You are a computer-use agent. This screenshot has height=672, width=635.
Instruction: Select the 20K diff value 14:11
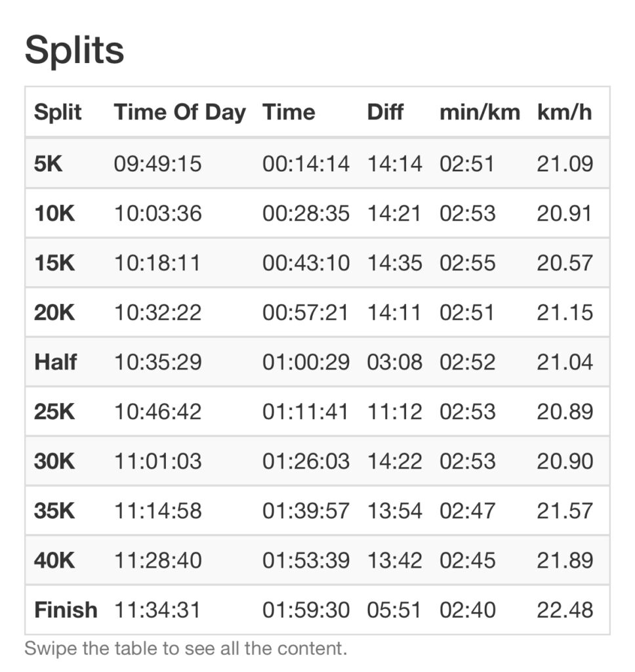point(394,312)
